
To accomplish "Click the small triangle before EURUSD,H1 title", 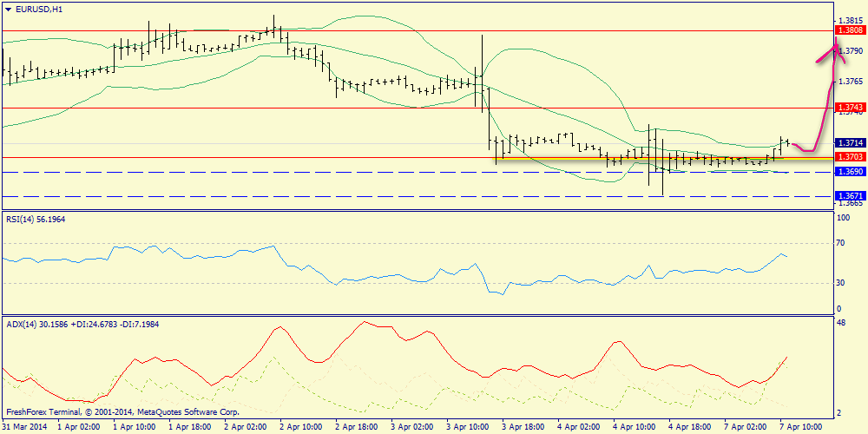I will [x=7, y=9].
